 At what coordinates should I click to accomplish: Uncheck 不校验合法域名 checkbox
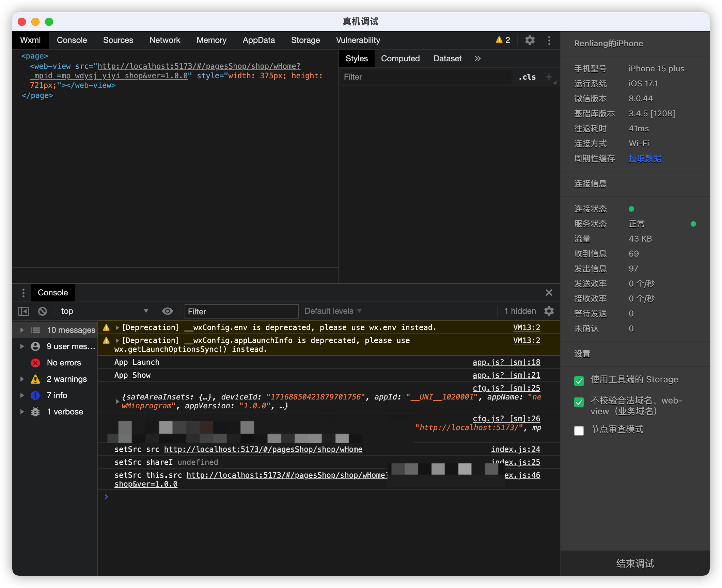click(x=579, y=402)
